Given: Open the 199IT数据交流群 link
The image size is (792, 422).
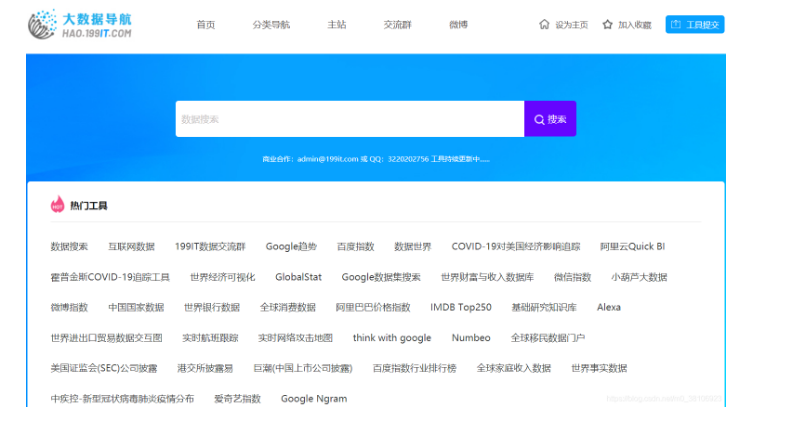Looking at the screenshot, I should click(x=210, y=247).
